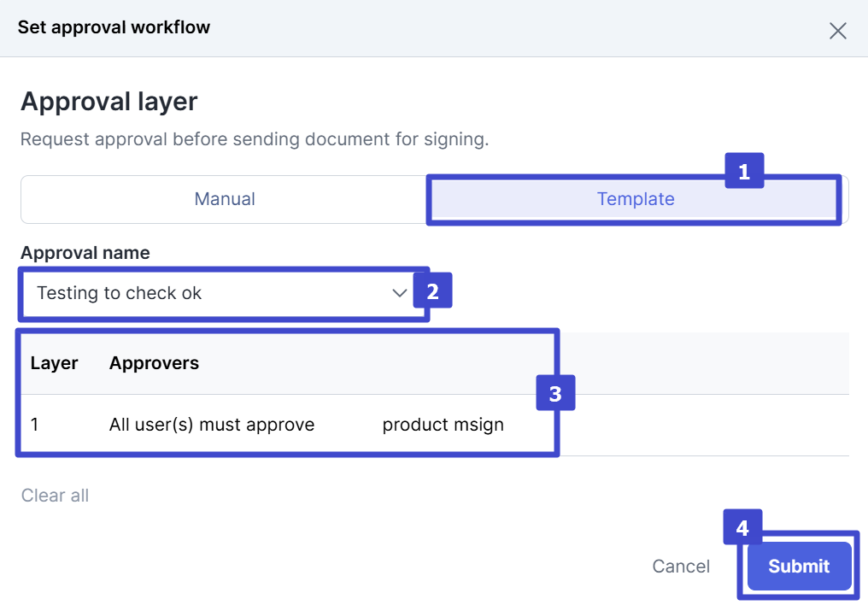Select the Template tab
Viewport: 868px width, 605px height.
pos(635,200)
